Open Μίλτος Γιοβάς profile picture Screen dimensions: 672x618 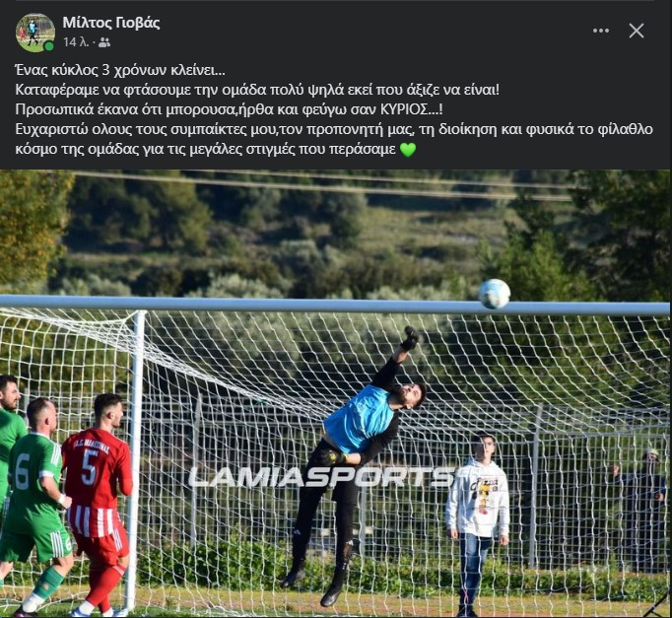tap(35, 33)
